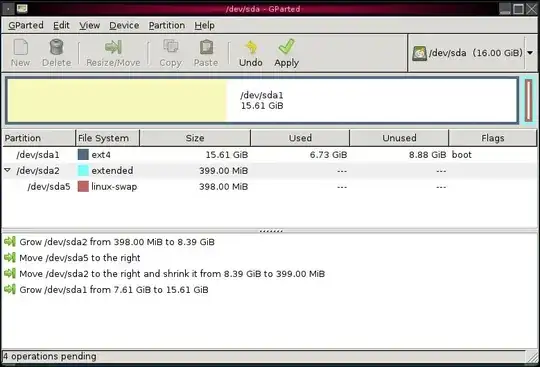
Task: Open the Device menu
Action: click(x=124, y=25)
